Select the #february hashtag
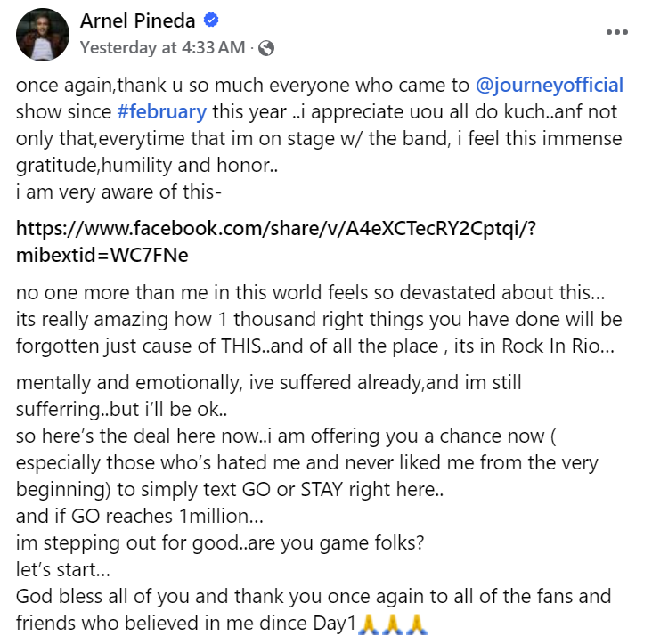The image size is (652, 644). point(161,112)
